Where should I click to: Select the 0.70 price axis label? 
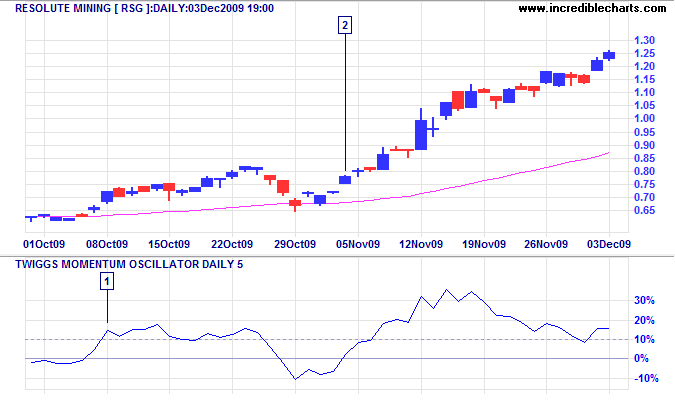click(644, 197)
